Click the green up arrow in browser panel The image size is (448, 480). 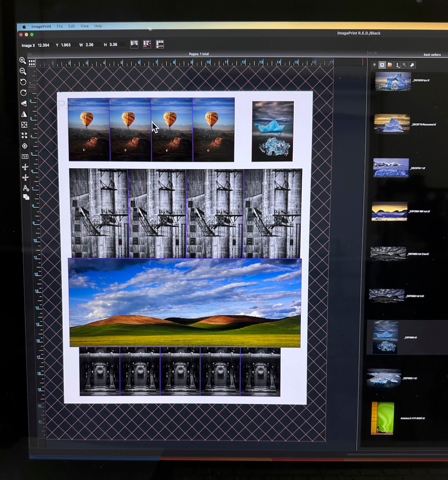pyautogui.click(x=374, y=65)
